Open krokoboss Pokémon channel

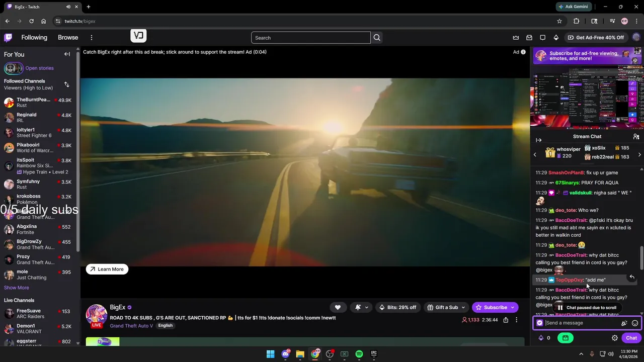click(39, 199)
